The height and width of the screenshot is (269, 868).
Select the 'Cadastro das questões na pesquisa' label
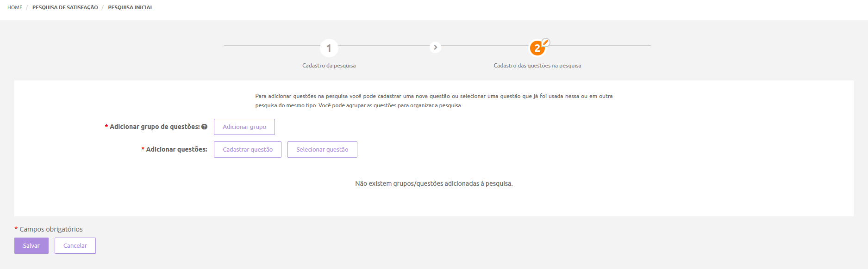point(537,66)
